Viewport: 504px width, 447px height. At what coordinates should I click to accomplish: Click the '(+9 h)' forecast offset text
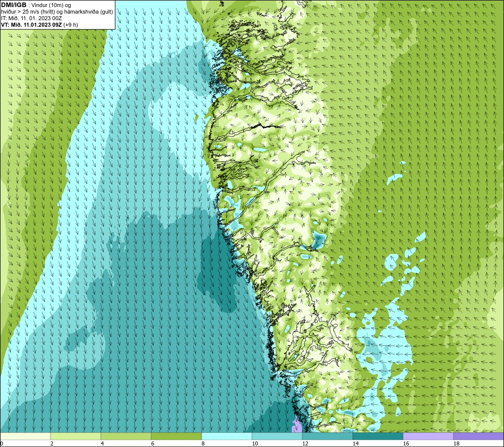(71, 25)
